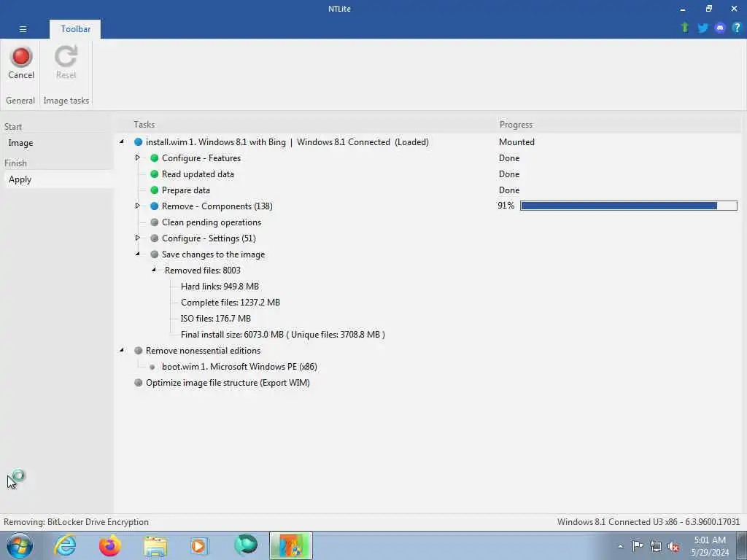Click the muted volume tray icon
Viewport: 747px width, 560px height.
tap(673, 547)
